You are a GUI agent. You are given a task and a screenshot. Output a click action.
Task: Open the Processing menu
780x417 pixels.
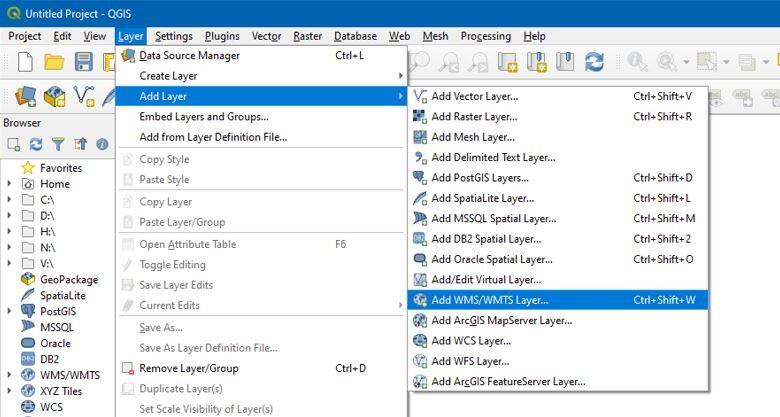pos(486,36)
